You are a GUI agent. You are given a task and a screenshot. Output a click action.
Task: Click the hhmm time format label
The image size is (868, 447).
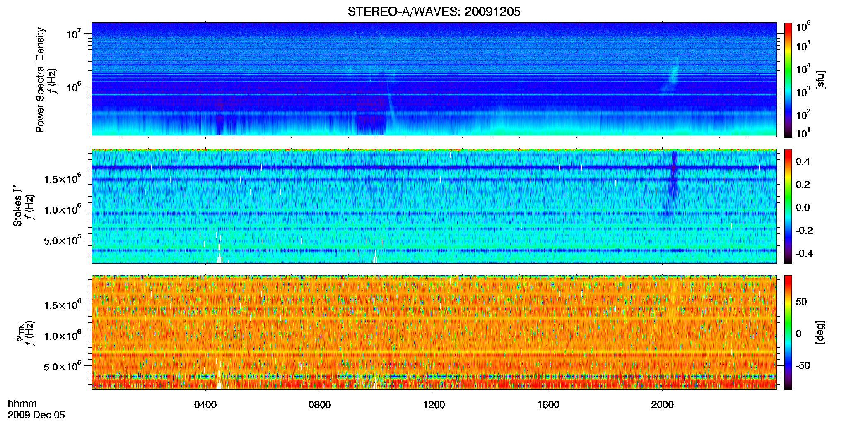coord(22,404)
